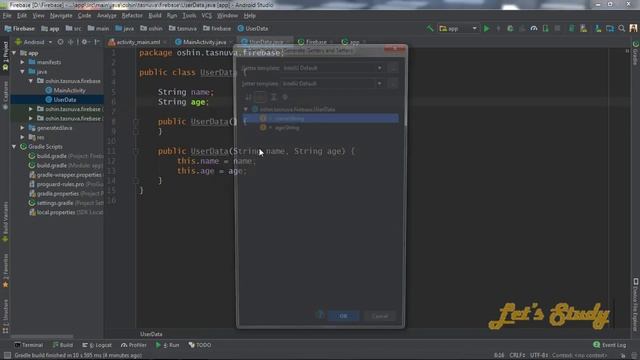640x360 pixels.
Task: Toggle the Build Variants side tab
Action: tap(5, 222)
